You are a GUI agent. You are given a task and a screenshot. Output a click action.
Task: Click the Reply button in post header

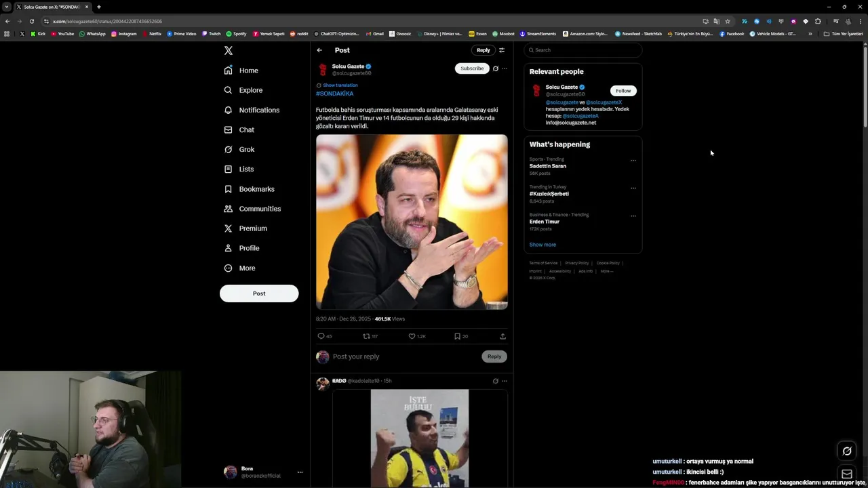point(483,50)
